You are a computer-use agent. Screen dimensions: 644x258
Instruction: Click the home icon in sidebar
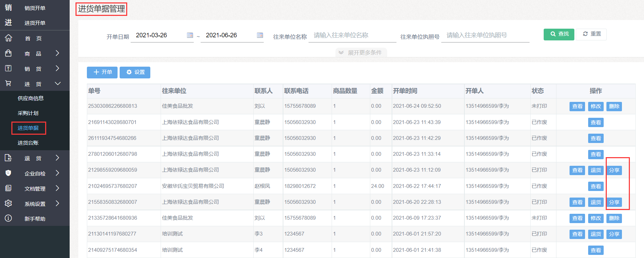point(9,38)
